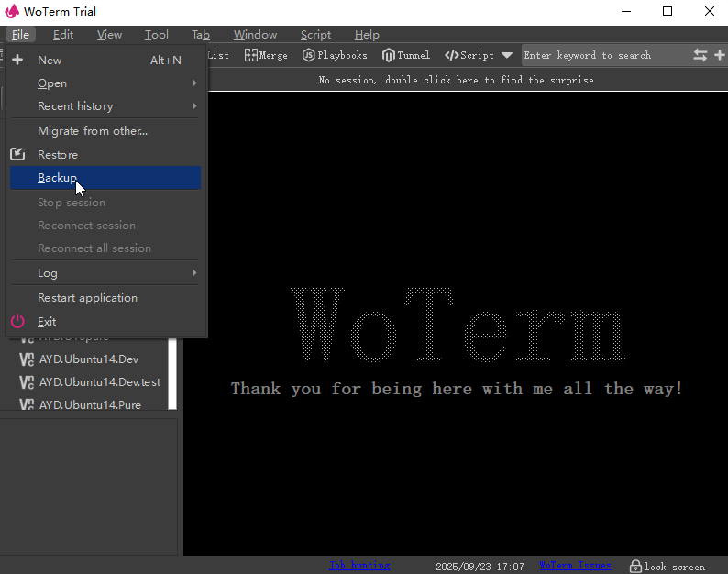This screenshot has width=728, height=574.
Task: Click New in the File menu
Action: [50, 61]
